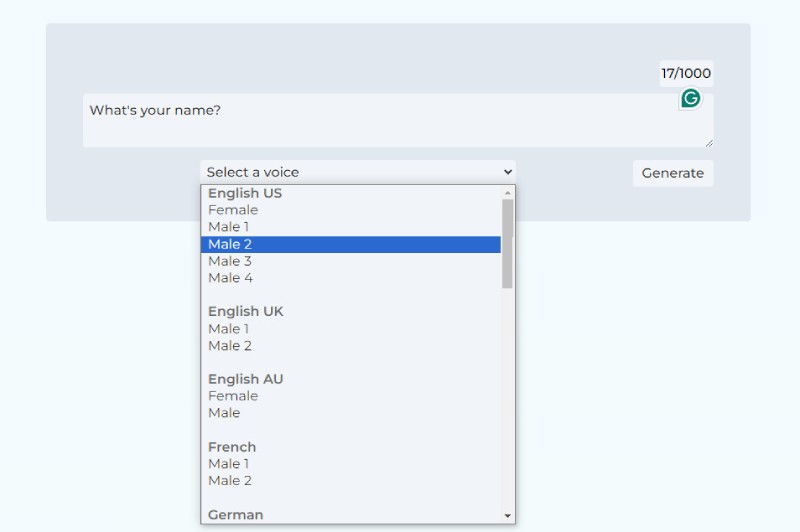Select English UK Male 1 voice

[229, 329]
